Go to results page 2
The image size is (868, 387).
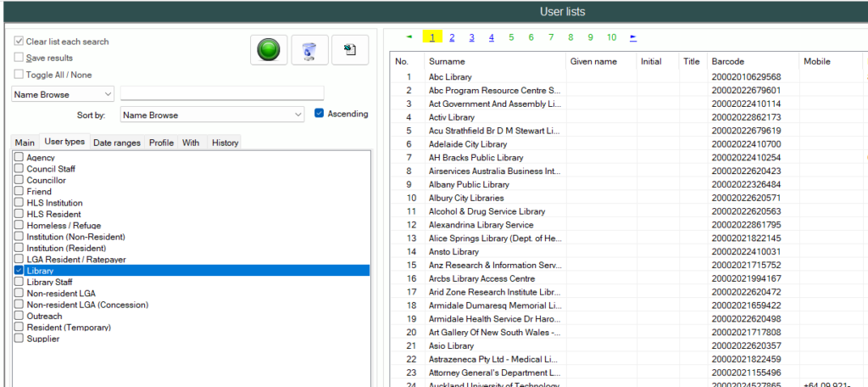pos(452,37)
